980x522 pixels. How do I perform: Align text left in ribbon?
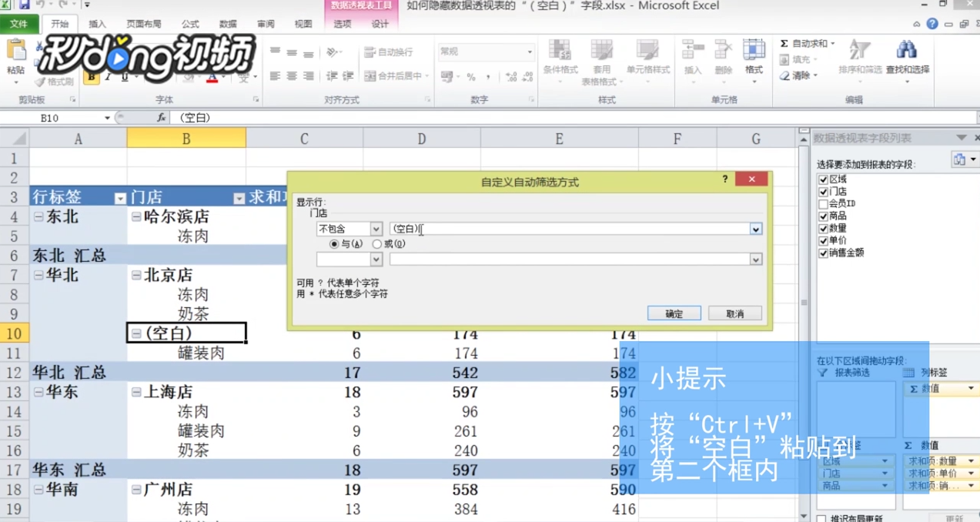[x=275, y=76]
